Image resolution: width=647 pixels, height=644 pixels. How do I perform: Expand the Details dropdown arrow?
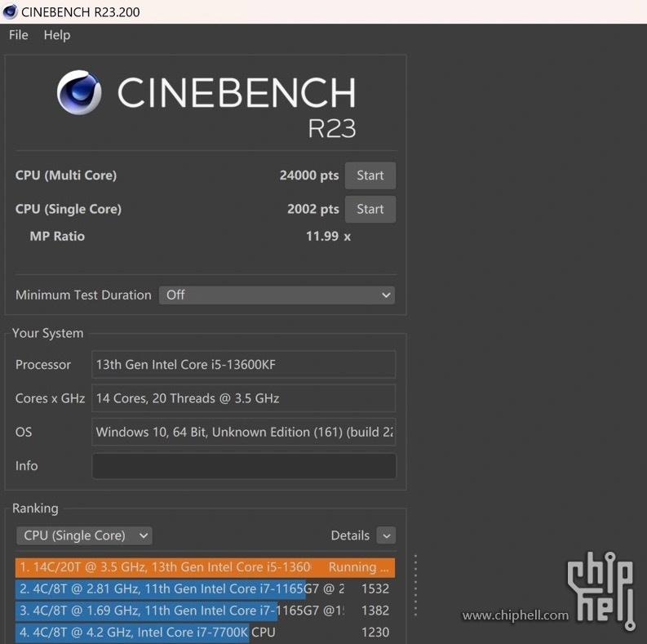point(386,535)
